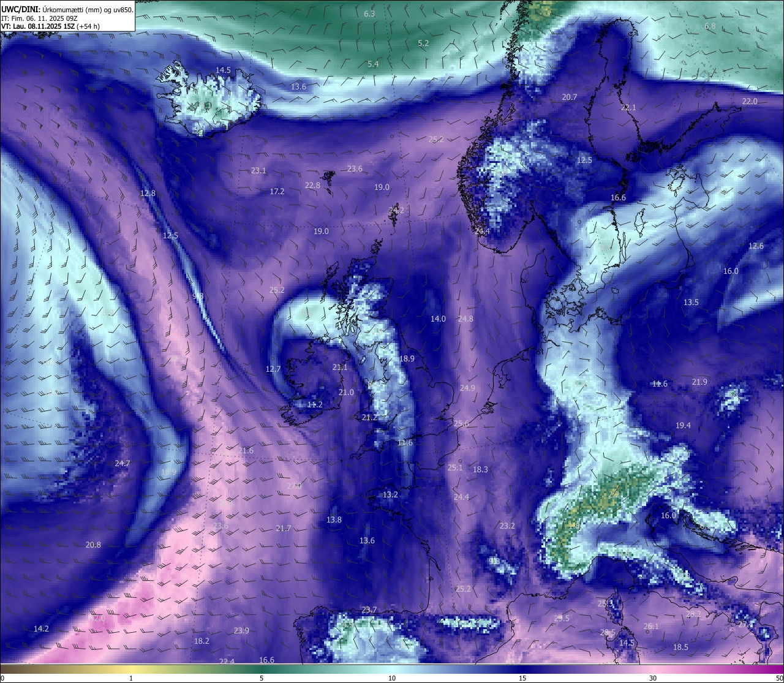Click the map value '18.2'
This screenshot has width=784, height=683.
(x=202, y=641)
